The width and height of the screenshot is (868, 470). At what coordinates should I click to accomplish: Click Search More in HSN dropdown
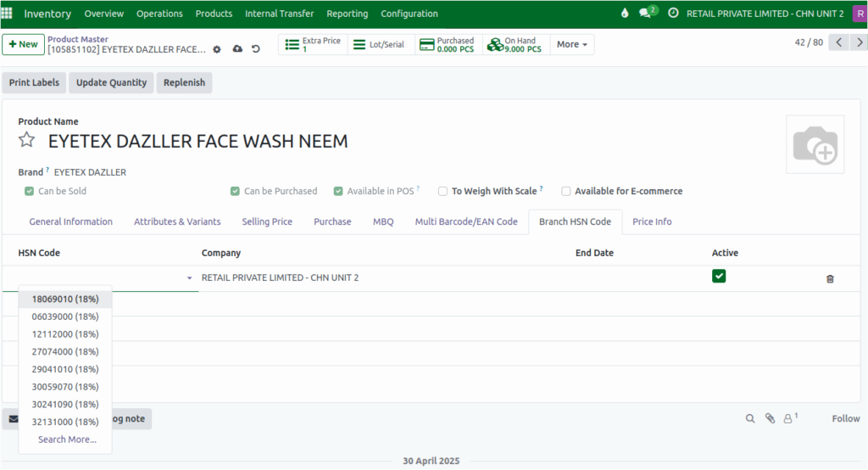pyautogui.click(x=67, y=439)
